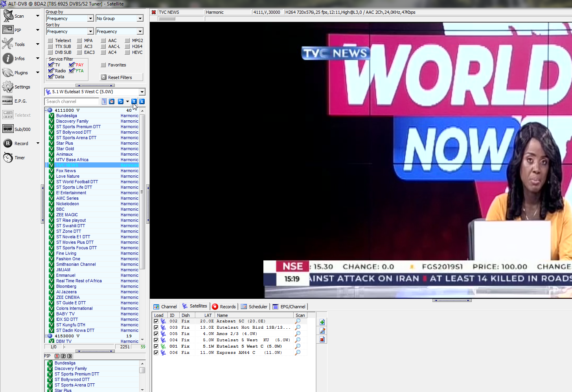The image size is (572, 392).
Task: Click the PIP sidebar icon
Action: (8, 30)
